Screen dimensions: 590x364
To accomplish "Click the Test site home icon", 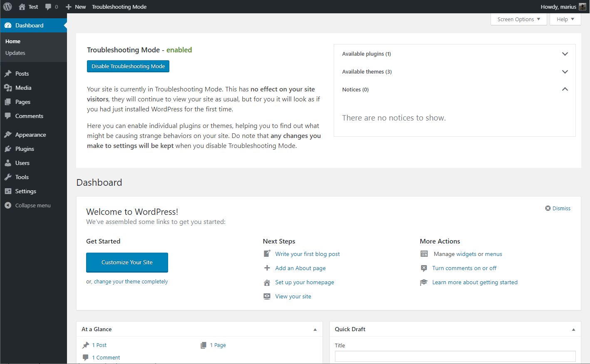I will point(22,7).
